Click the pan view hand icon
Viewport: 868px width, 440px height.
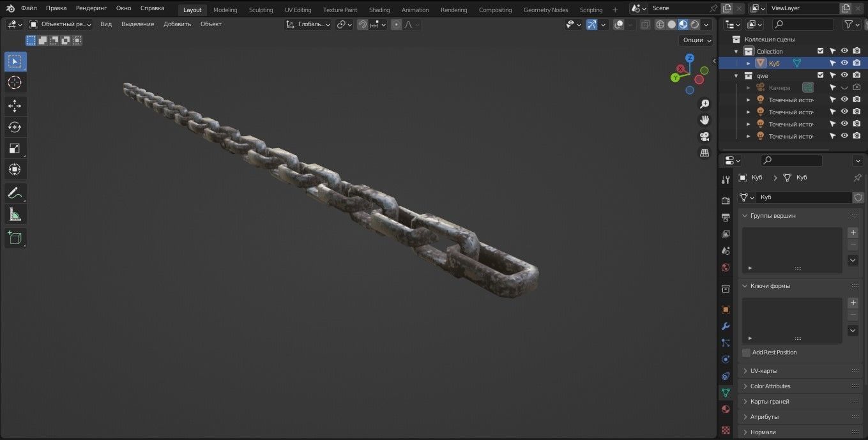point(704,119)
